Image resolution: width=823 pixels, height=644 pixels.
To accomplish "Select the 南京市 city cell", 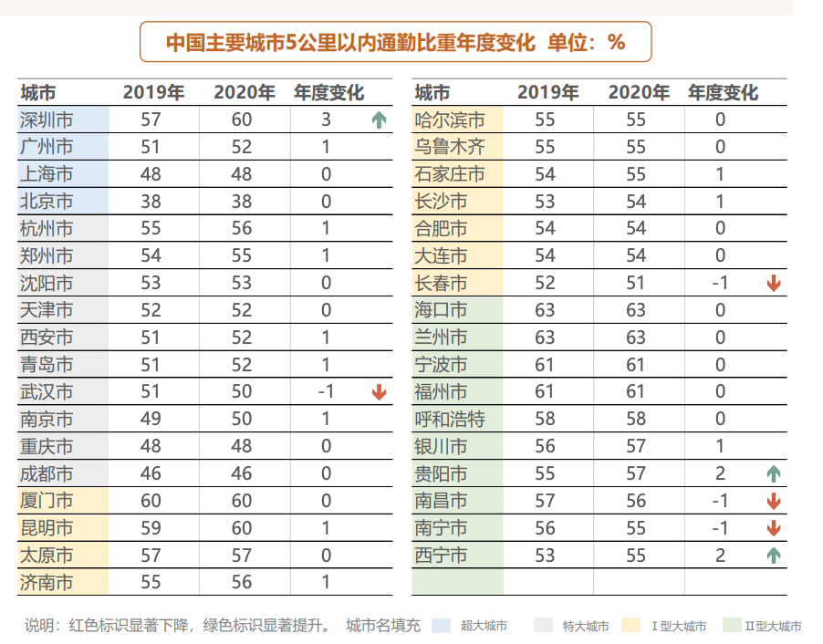I will point(63,419).
